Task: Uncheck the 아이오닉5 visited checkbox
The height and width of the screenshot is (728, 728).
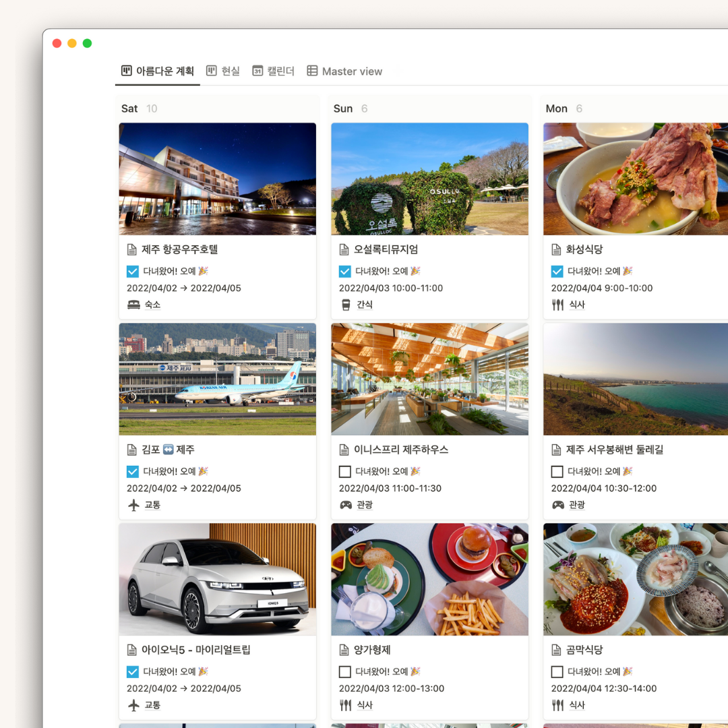Action: coord(132,671)
